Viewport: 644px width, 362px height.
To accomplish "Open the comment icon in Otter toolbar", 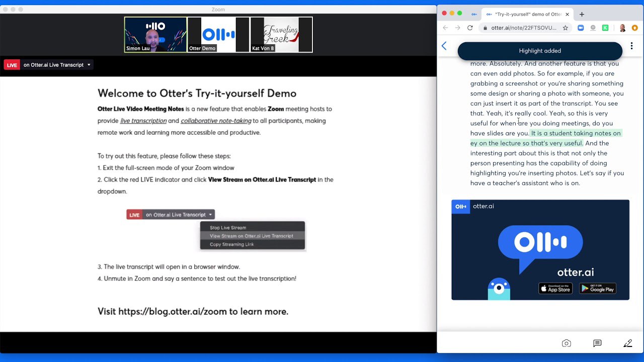I will 597,343.
